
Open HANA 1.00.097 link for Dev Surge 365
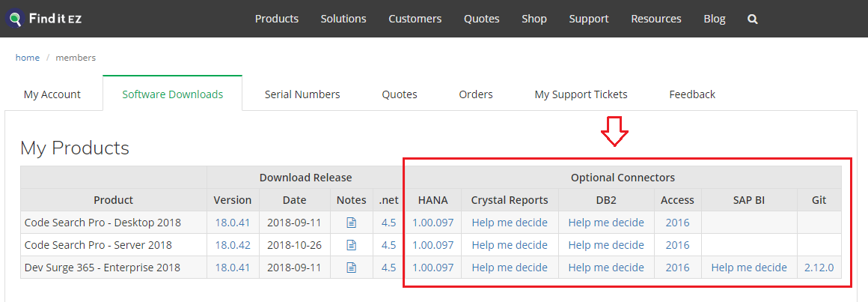tap(433, 268)
